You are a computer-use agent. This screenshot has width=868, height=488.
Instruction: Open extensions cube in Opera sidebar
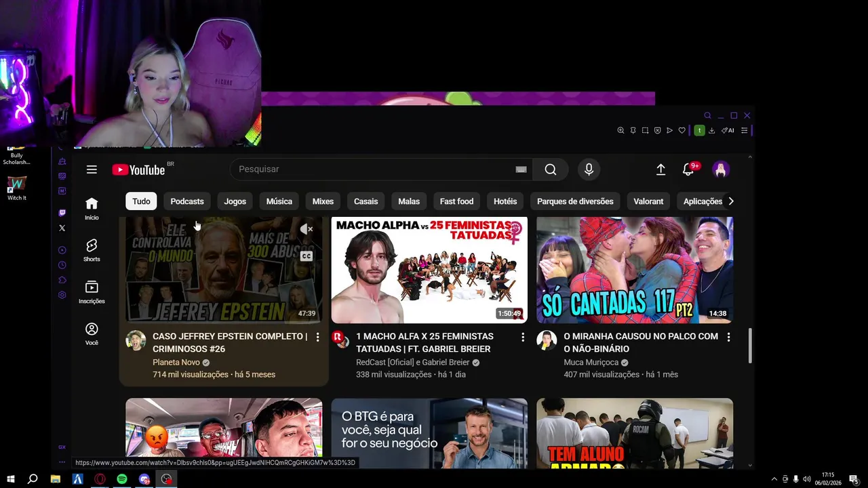(x=62, y=280)
